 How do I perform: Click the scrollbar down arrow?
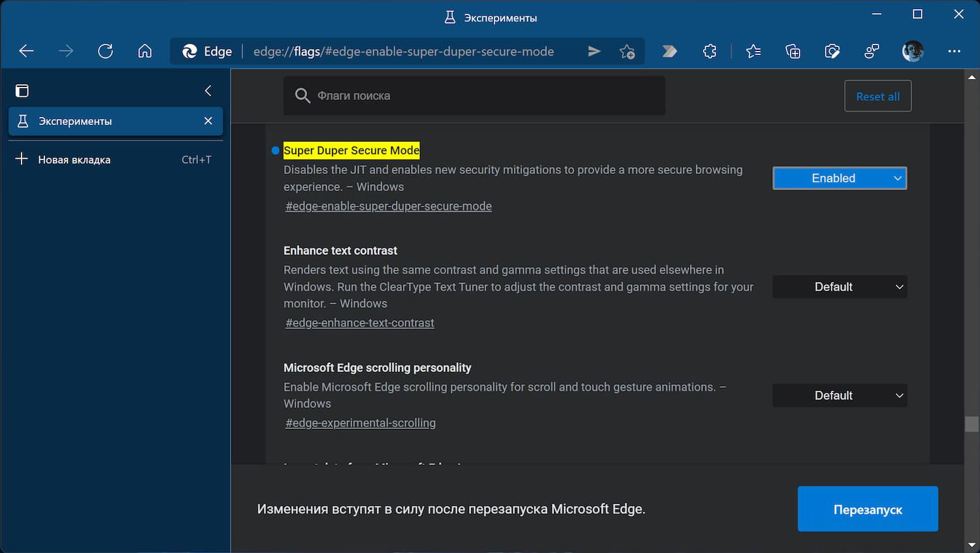(x=972, y=545)
